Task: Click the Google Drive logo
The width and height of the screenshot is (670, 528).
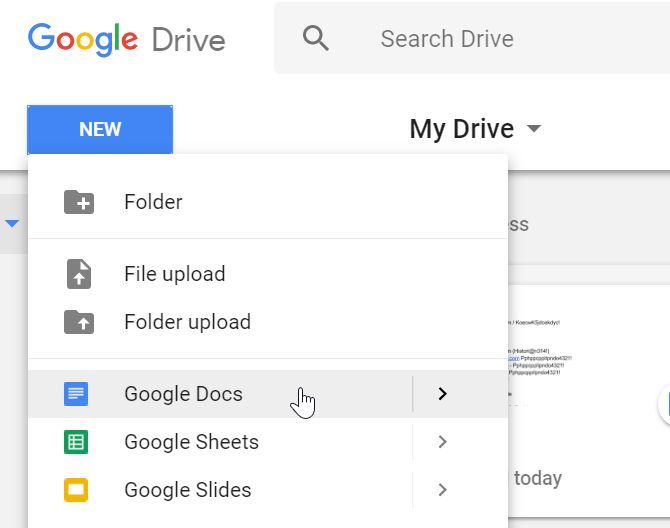Action: (126, 40)
